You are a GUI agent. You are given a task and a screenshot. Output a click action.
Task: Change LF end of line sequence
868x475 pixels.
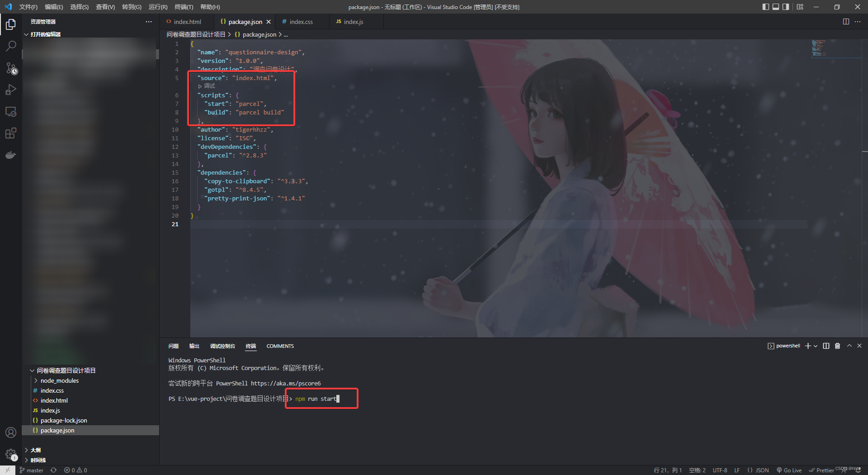tap(737, 470)
